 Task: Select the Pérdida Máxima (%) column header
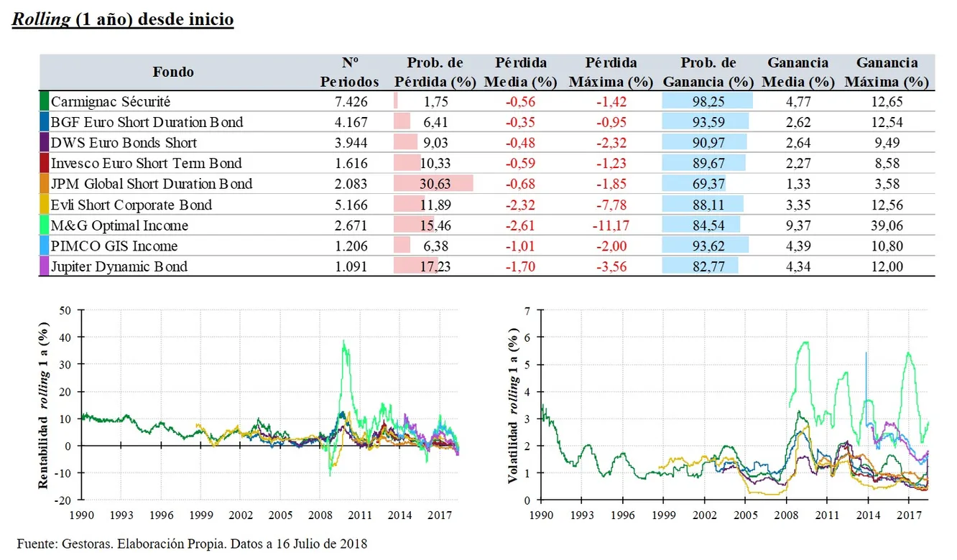(x=611, y=73)
